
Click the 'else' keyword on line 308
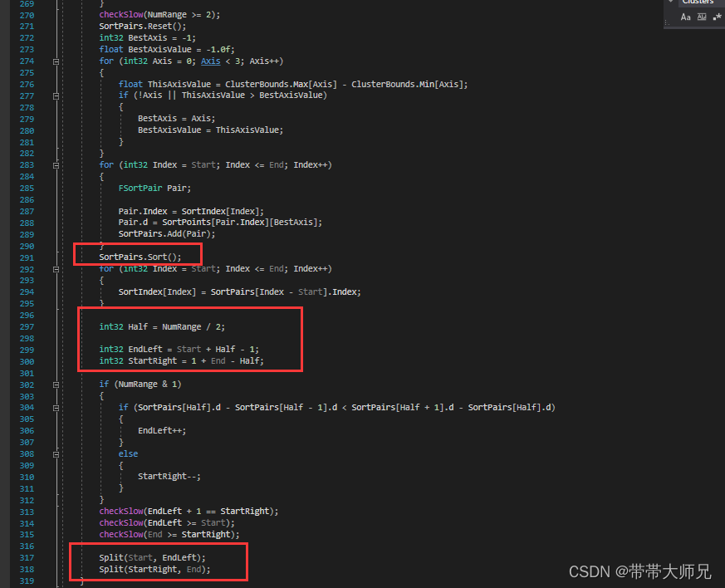[x=128, y=454]
